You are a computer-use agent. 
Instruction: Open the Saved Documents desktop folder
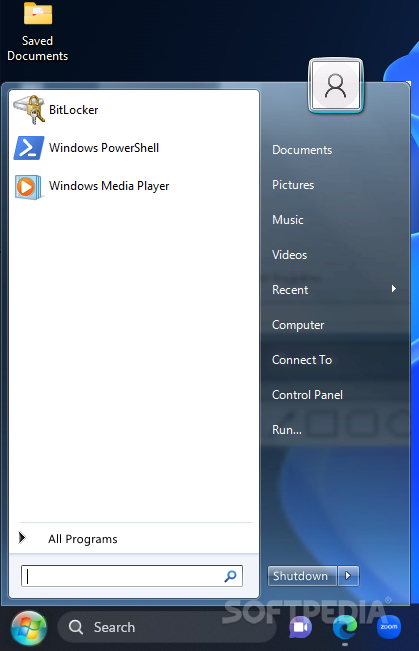37,31
